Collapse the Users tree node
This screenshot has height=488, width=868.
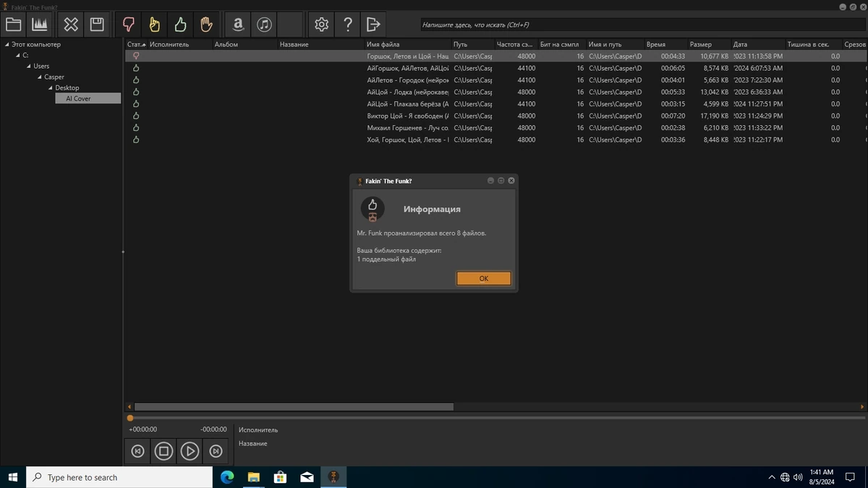[28, 66]
